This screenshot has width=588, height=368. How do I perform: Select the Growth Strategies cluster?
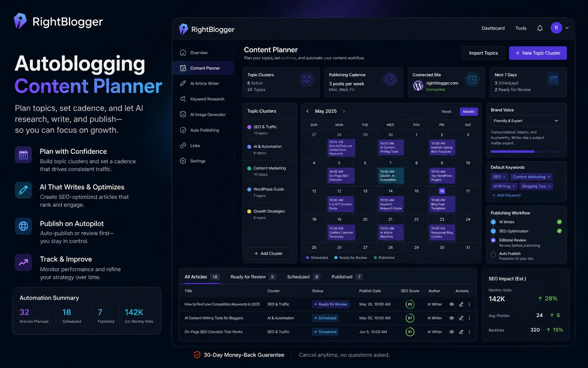click(270, 214)
